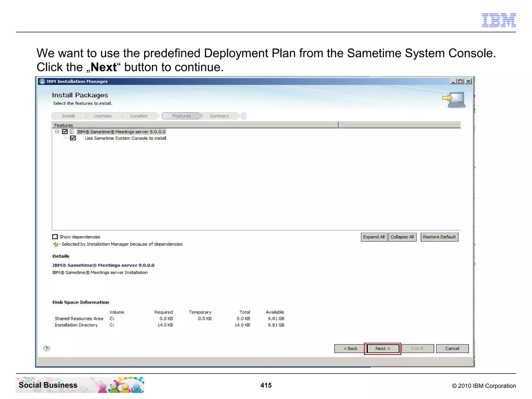Click the Features column header

195,125
